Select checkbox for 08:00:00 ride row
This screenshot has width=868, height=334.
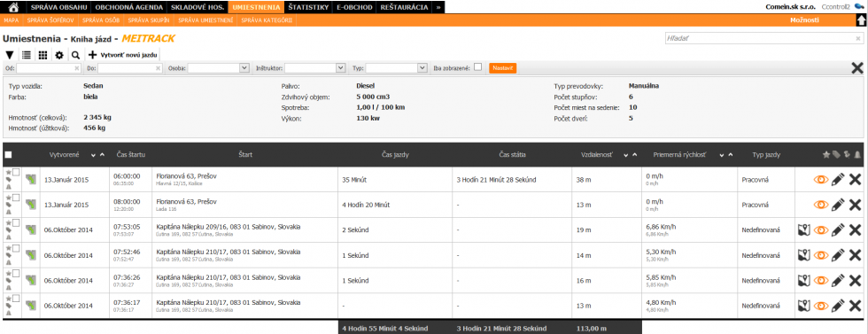(x=16, y=198)
